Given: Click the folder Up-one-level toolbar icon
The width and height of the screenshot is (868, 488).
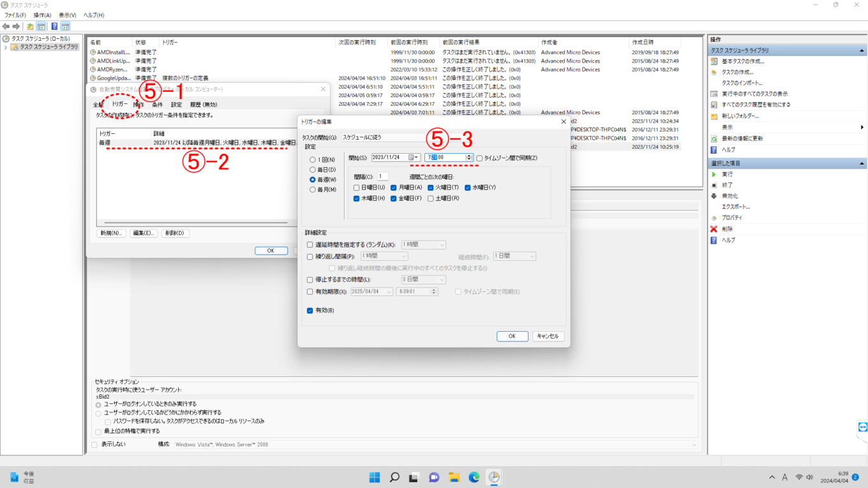Looking at the screenshot, I should tap(30, 26).
